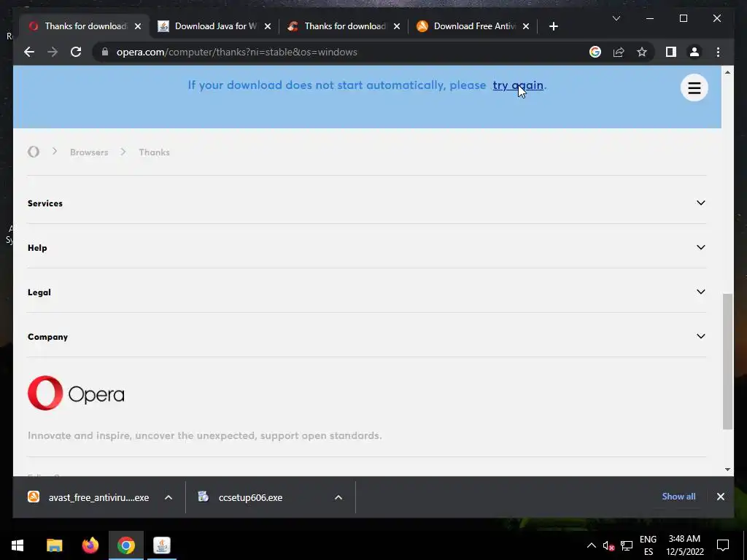Open the hamburger menu on the Opera page
747x560 pixels.
694,87
